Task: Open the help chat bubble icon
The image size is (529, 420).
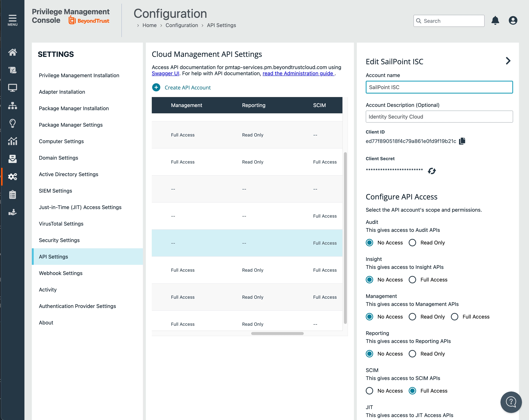Action: pos(511,402)
